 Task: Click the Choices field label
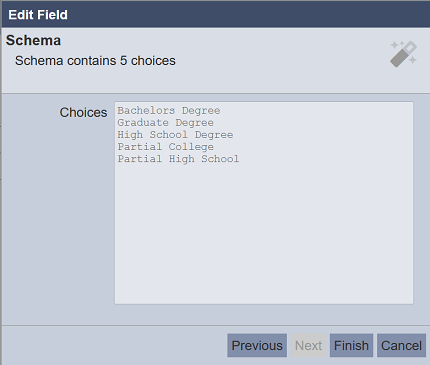[x=83, y=112]
